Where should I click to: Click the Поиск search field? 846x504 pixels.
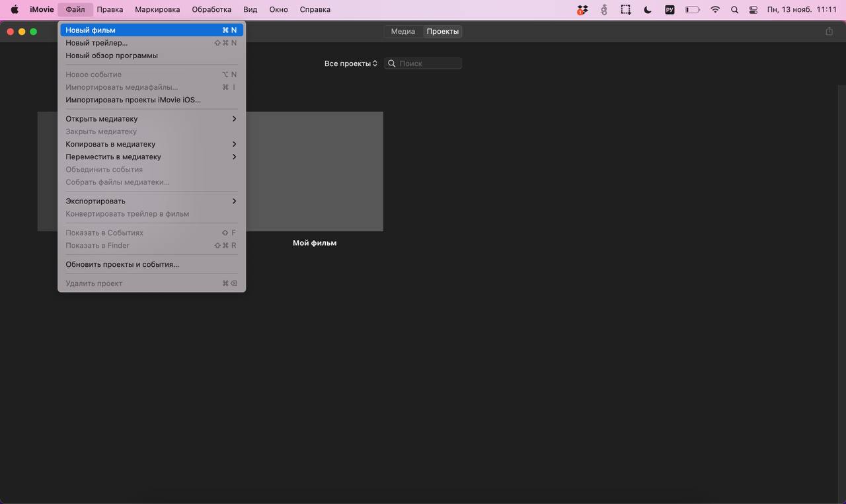click(x=423, y=63)
